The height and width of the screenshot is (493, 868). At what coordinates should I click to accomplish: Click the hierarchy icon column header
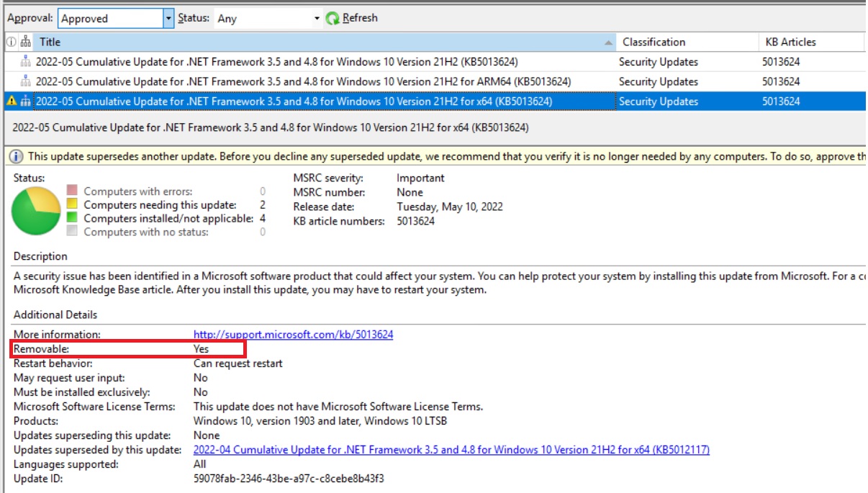(24, 42)
